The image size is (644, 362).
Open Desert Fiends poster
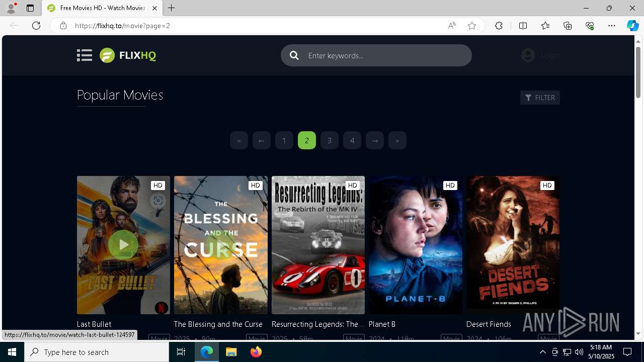(x=513, y=245)
